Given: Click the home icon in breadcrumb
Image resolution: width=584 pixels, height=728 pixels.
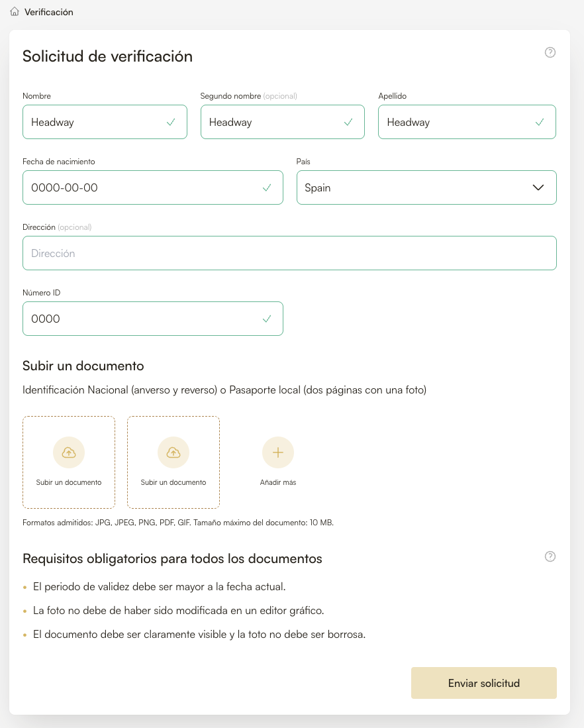Looking at the screenshot, I should (x=15, y=12).
